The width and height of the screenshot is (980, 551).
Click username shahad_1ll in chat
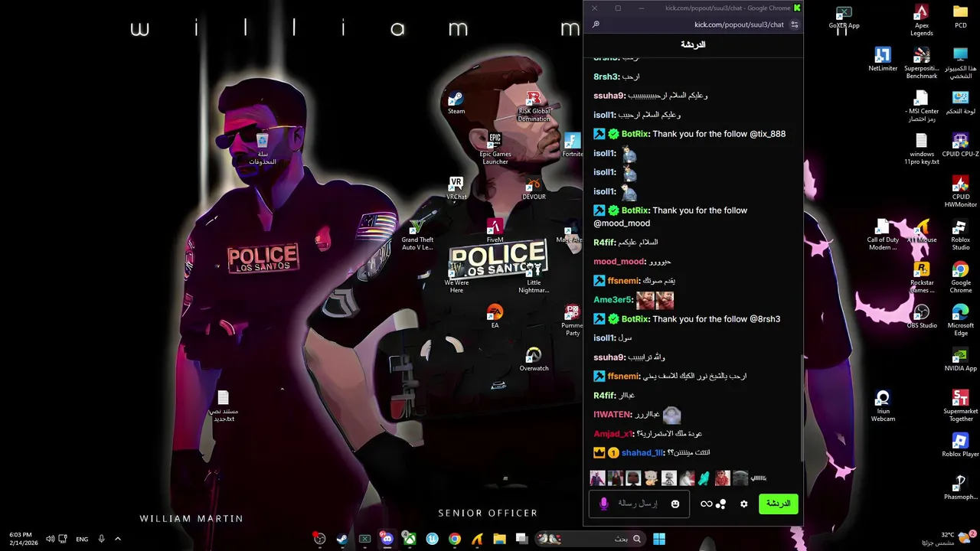point(642,453)
